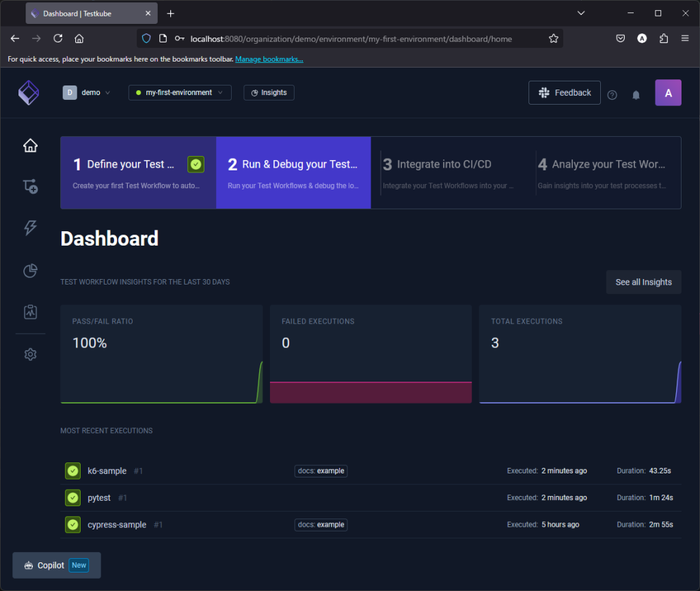Open the Insights pie chart sidebar icon
Screen dimensions: 700x591
(x=30, y=271)
